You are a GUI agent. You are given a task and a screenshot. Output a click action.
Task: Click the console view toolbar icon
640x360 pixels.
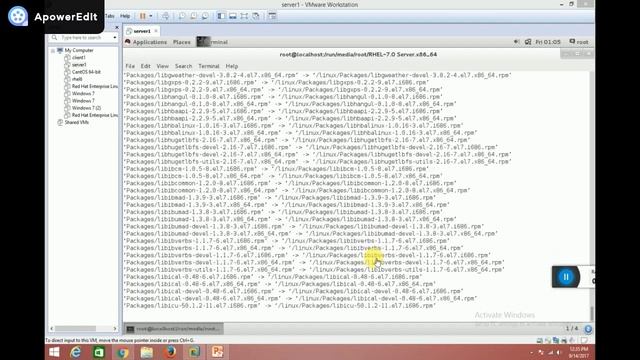[272, 16]
